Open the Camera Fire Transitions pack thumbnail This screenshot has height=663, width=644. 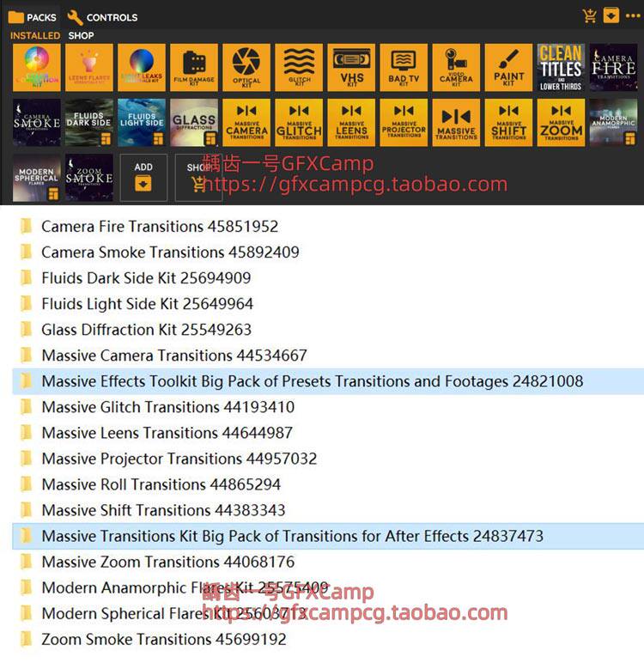pos(614,67)
